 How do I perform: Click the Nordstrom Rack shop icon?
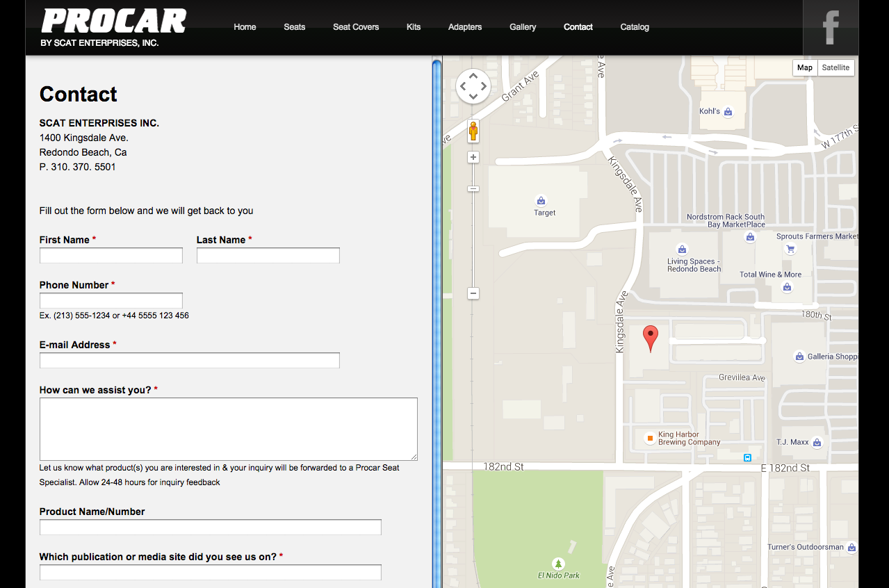[750, 237]
